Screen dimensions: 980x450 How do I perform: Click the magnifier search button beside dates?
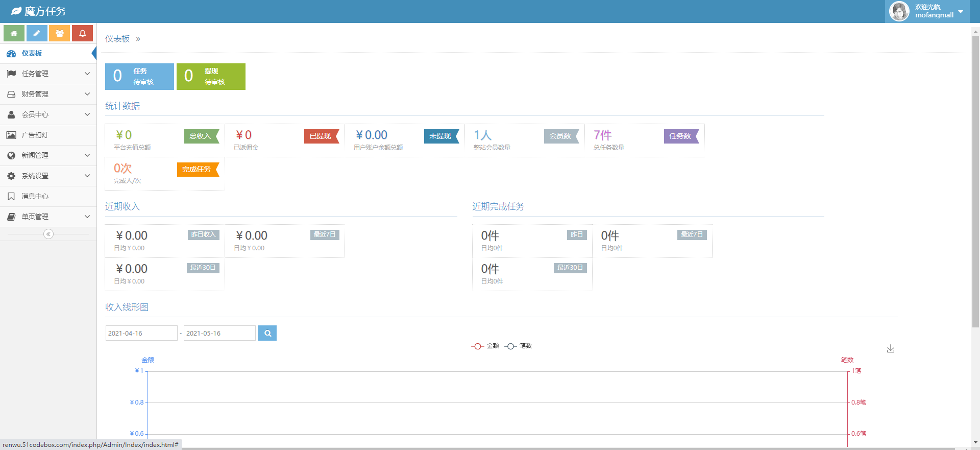coord(267,333)
